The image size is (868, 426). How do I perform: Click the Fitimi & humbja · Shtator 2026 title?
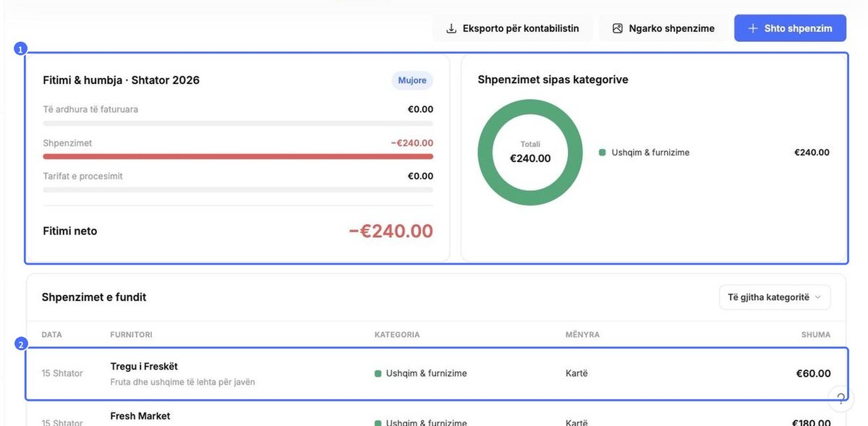[122, 80]
